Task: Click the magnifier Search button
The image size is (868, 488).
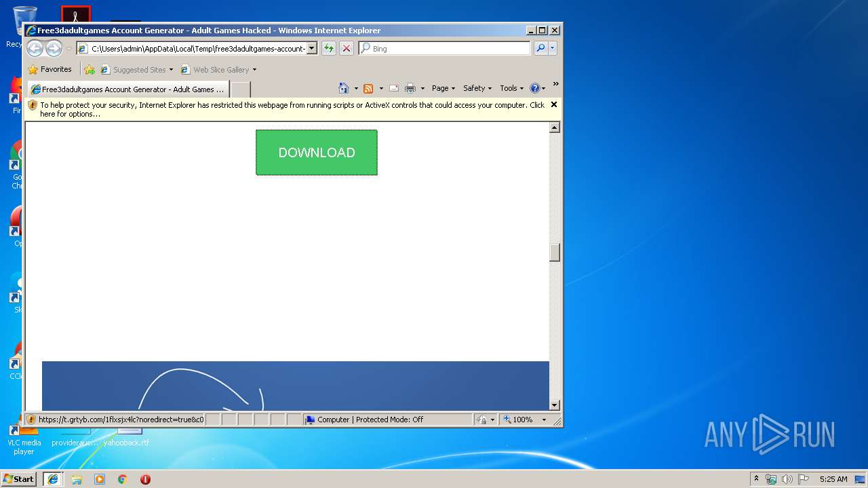Action: [x=540, y=48]
